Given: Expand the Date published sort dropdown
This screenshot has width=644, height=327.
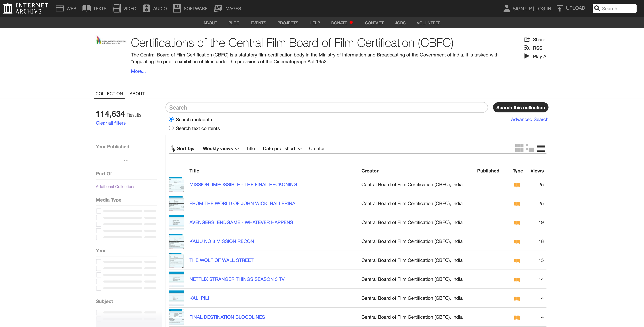Looking at the screenshot, I should pos(282,148).
